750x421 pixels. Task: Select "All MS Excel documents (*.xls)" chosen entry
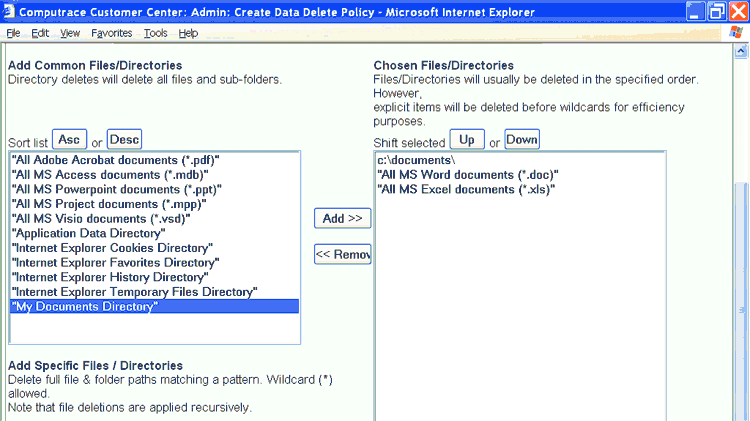pos(520,189)
